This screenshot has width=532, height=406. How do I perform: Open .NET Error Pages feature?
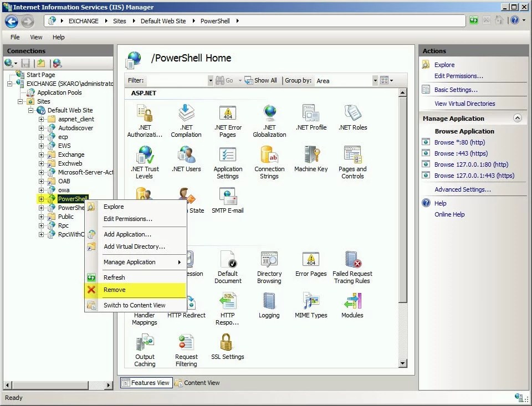tap(228, 121)
